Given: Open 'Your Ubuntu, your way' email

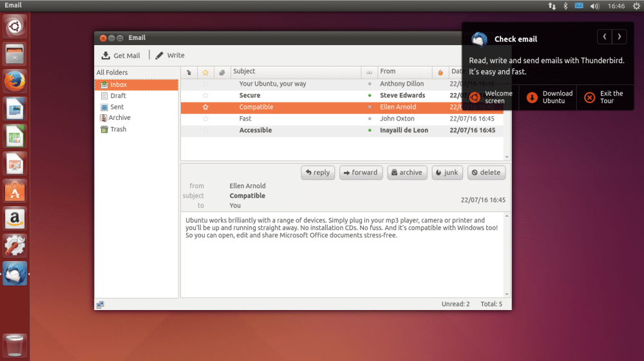Looking at the screenshot, I should pyautogui.click(x=342, y=84).
